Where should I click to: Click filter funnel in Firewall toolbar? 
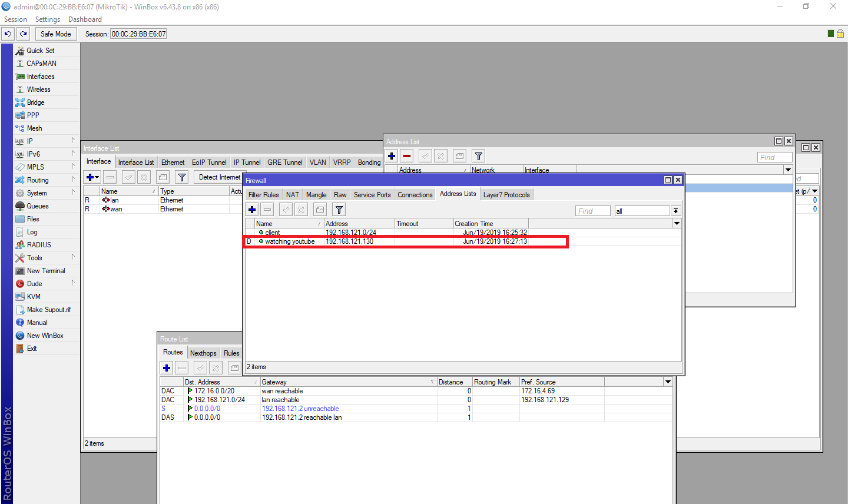pyautogui.click(x=339, y=210)
